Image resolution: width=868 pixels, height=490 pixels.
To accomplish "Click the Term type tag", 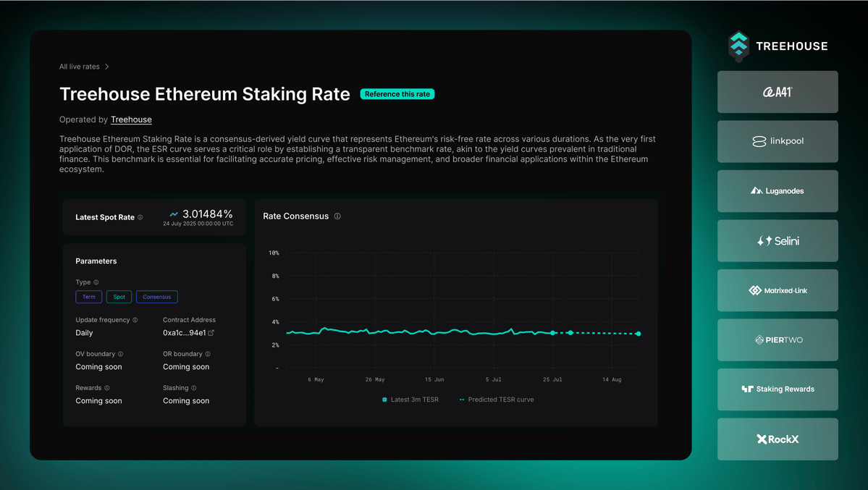I will [88, 297].
